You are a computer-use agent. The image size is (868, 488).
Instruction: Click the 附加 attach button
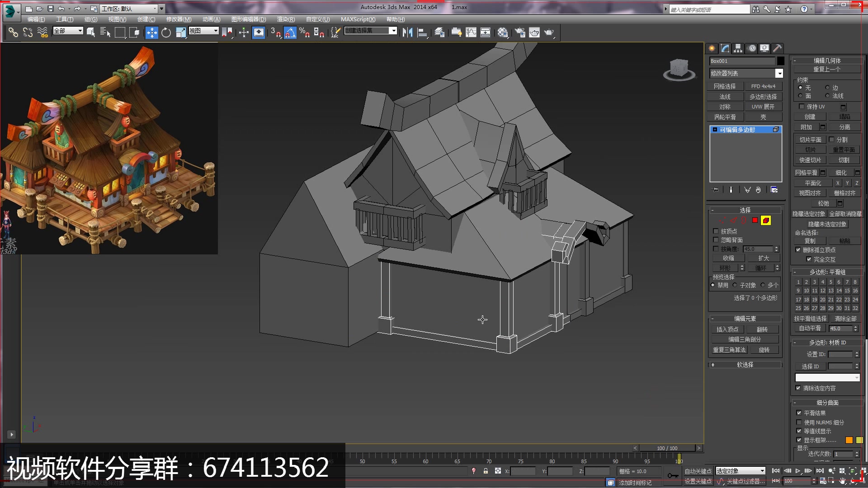click(x=806, y=127)
